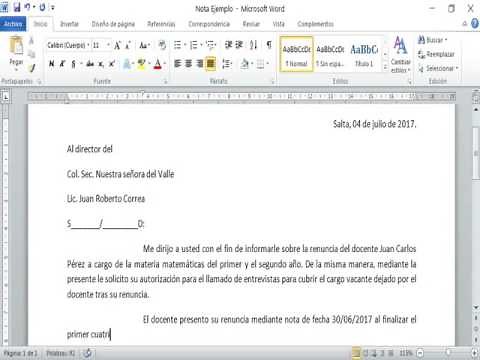Open Cambiar estilos style options

coord(400,54)
